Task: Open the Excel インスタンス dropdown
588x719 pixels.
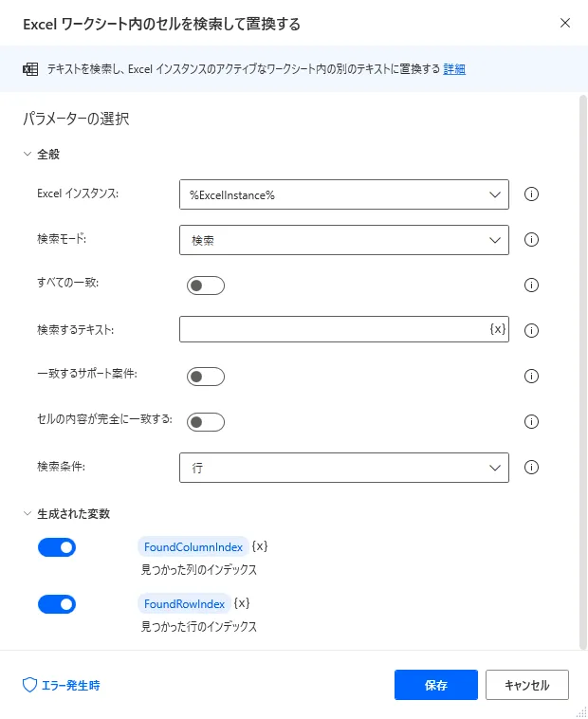Action: (x=343, y=194)
